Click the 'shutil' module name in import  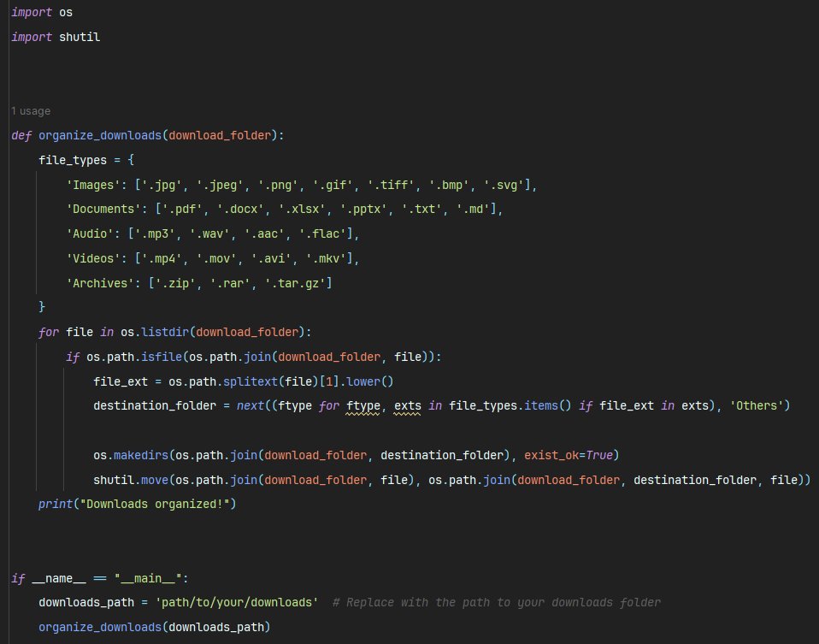[80, 37]
